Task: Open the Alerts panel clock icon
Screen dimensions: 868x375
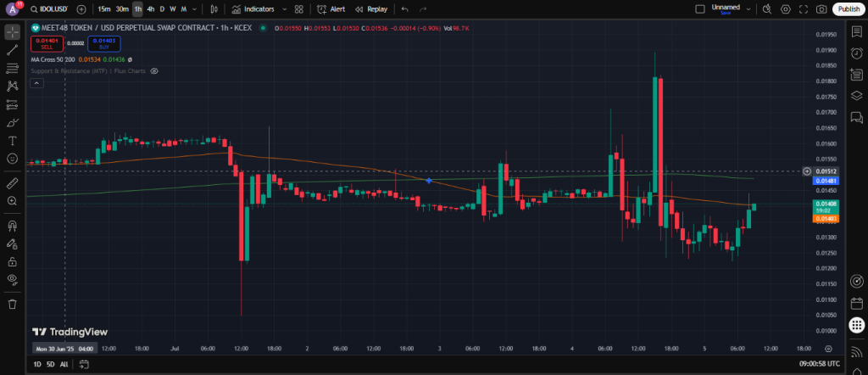Action: pyautogui.click(x=856, y=53)
